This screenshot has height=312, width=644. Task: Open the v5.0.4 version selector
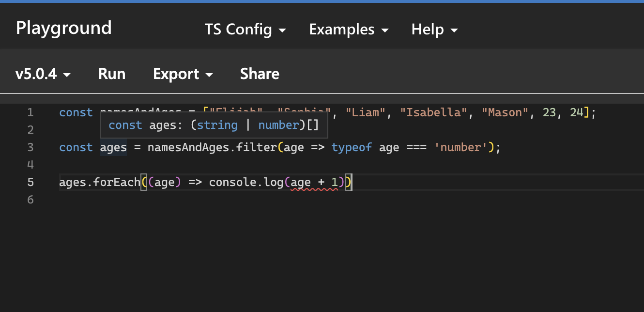click(43, 74)
